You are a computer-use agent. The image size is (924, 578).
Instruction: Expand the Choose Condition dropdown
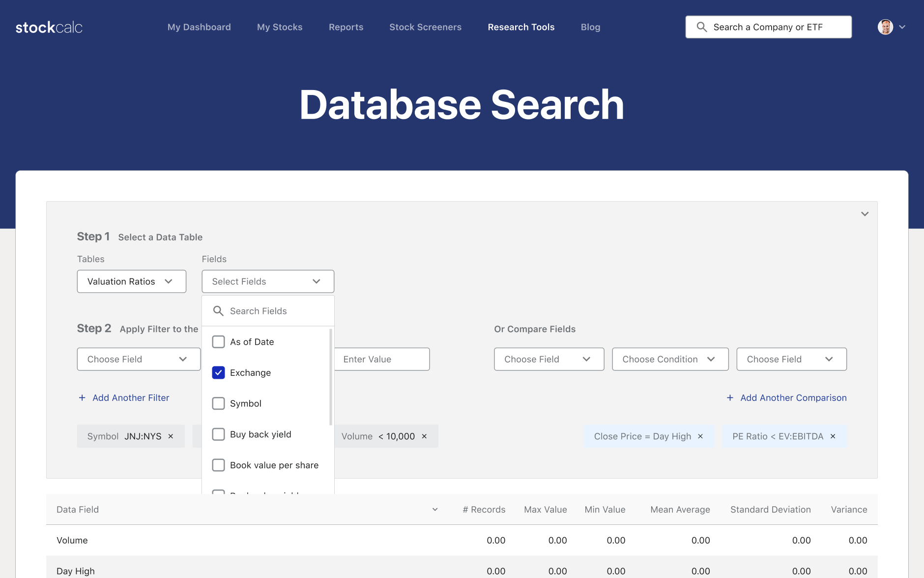pyautogui.click(x=669, y=359)
